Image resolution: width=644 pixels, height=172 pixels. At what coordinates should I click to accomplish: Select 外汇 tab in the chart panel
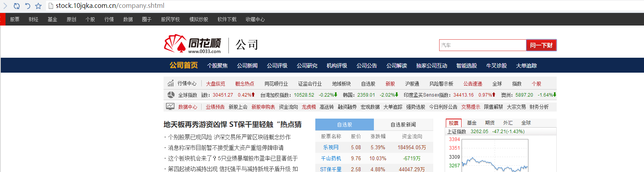pos(508,123)
